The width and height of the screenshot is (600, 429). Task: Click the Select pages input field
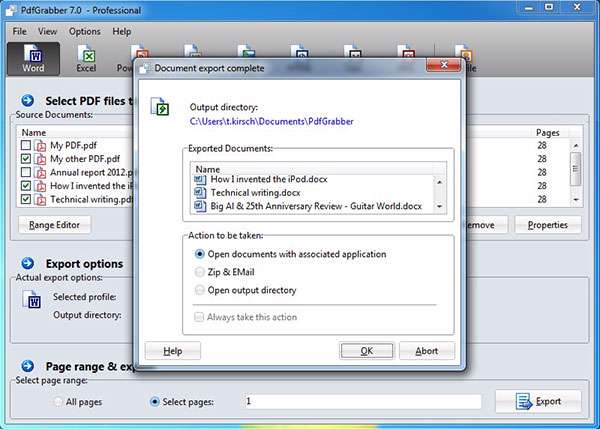[362, 402]
